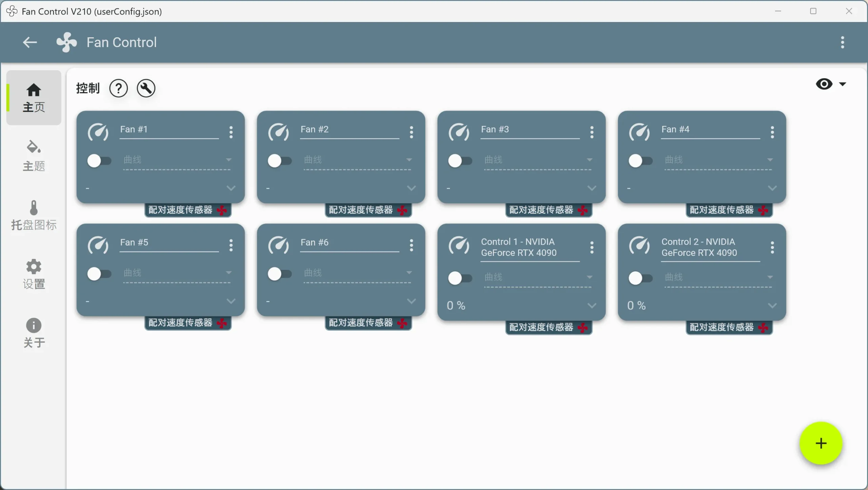Viewport: 868px width, 490px height.
Task: Click the speedometer icon on Fan #3 card
Action: (x=459, y=132)
